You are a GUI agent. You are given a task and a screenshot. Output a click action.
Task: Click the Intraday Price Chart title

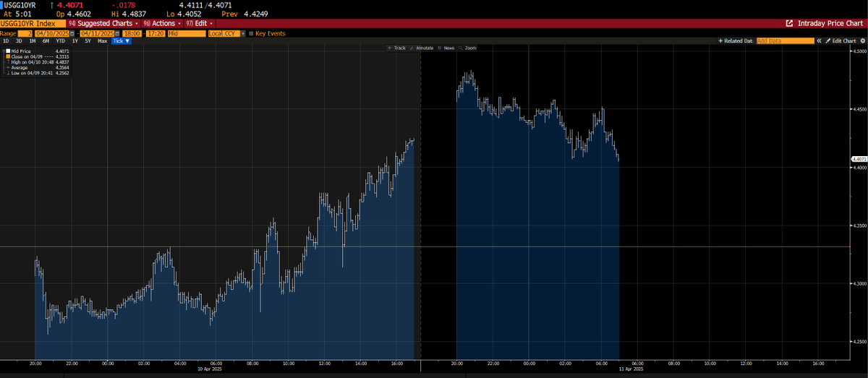coord(831,23)
